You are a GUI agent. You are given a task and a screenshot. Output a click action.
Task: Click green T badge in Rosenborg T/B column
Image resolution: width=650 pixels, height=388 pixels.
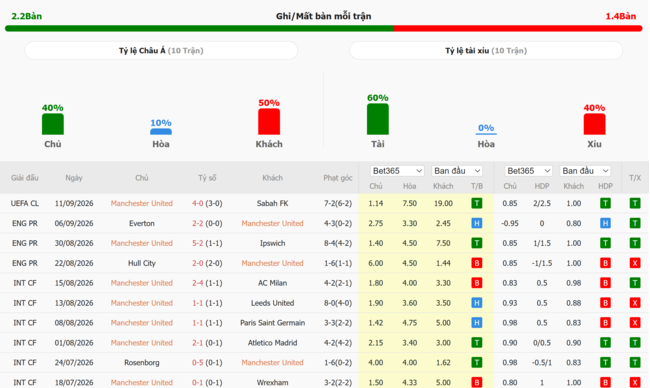(x=477, y=363)
